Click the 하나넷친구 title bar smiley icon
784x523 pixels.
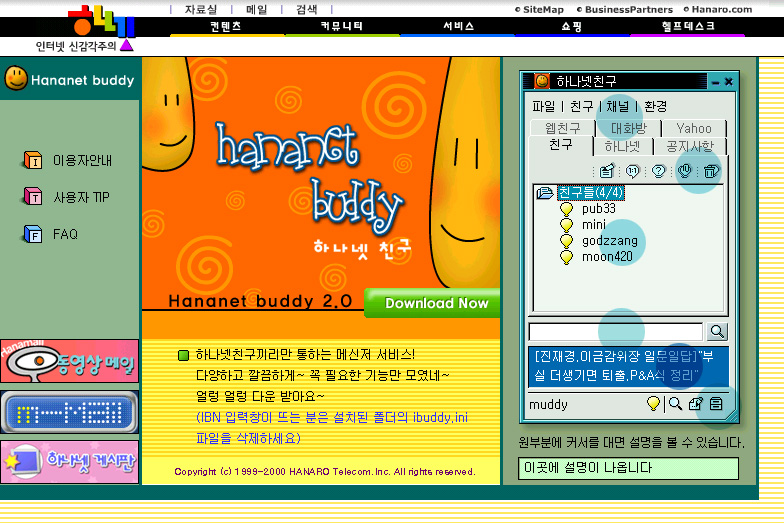click(542, 80)
